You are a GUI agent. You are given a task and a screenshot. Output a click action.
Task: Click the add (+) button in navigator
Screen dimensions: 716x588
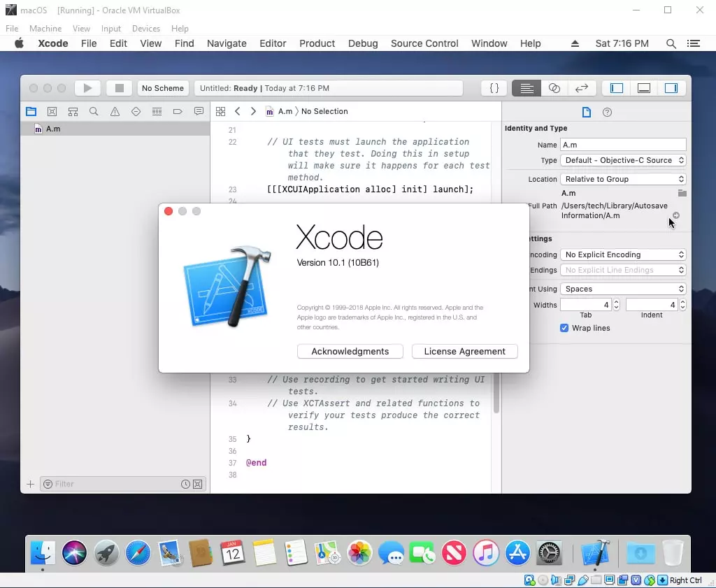tap(30, 484)
